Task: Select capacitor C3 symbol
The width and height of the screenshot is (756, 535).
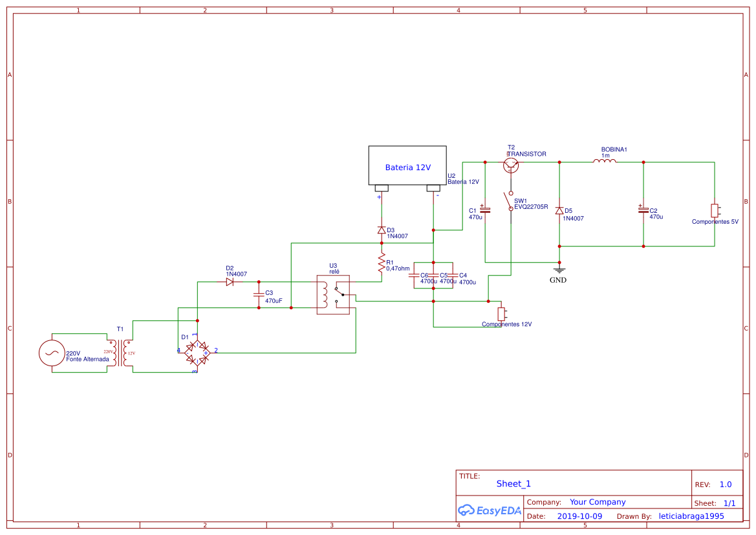Action: tap(259, 294)
